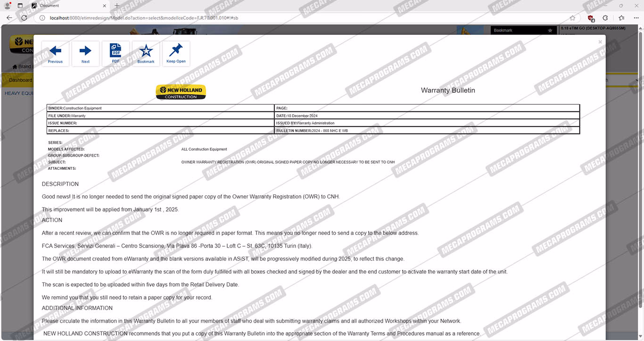
Task: Add this page to browser favorites
Action: point(572,18)
